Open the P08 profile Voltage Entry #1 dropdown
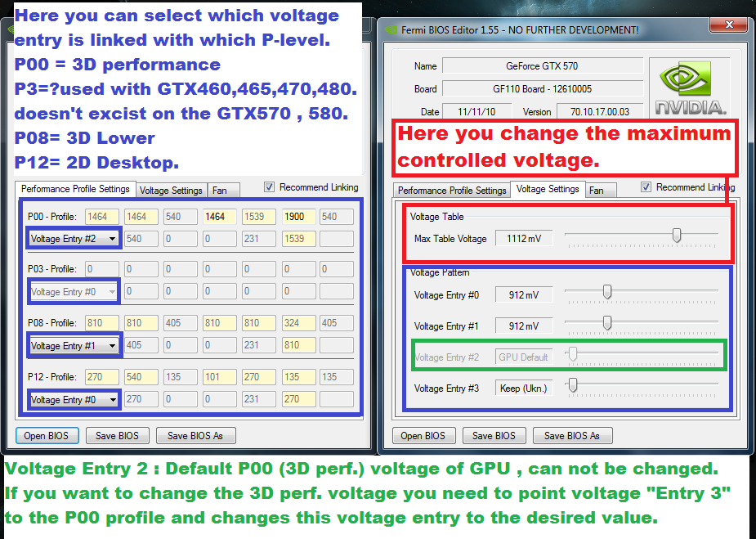This screenshot has width=756, height=539. point(74,345)
